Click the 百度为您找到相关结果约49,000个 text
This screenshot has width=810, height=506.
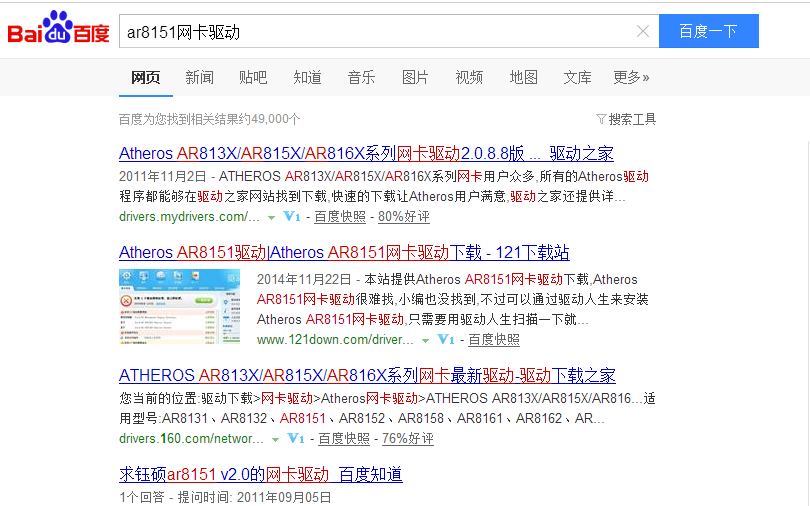(209, 119)
